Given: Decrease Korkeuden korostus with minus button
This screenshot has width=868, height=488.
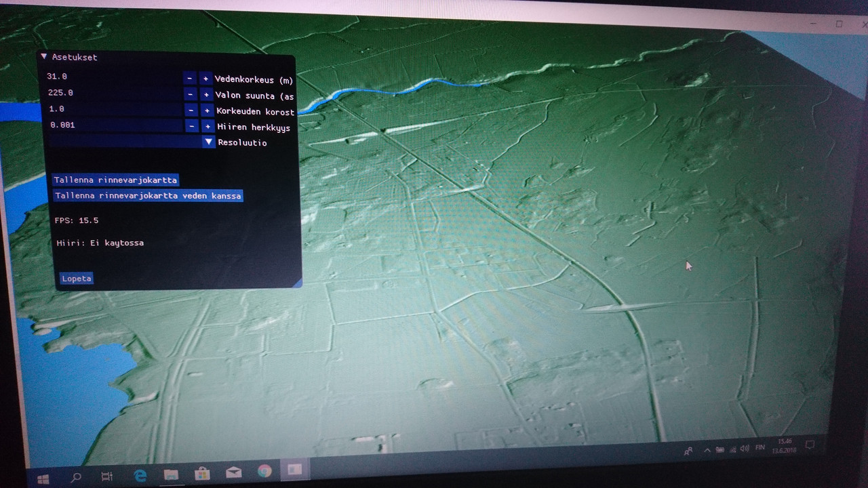Looking at the screenshot, I should pyautogui.click(x=191, y=110).
